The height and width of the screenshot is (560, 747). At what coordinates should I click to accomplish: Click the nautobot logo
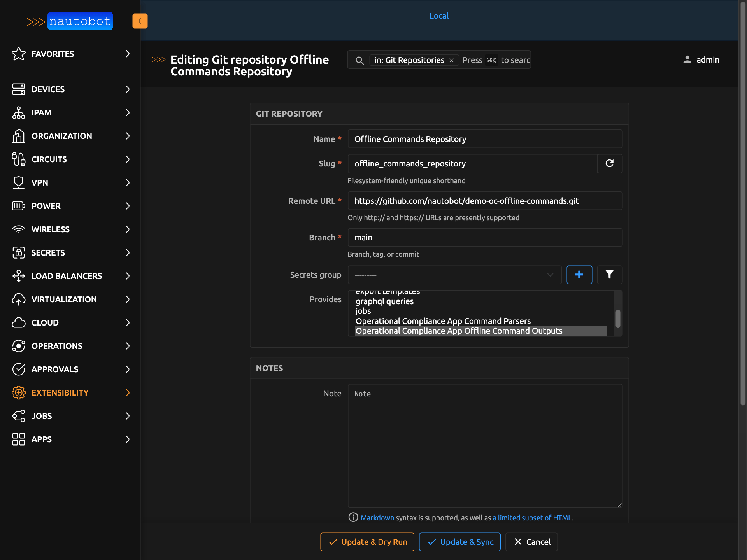[x=70, y=21]
